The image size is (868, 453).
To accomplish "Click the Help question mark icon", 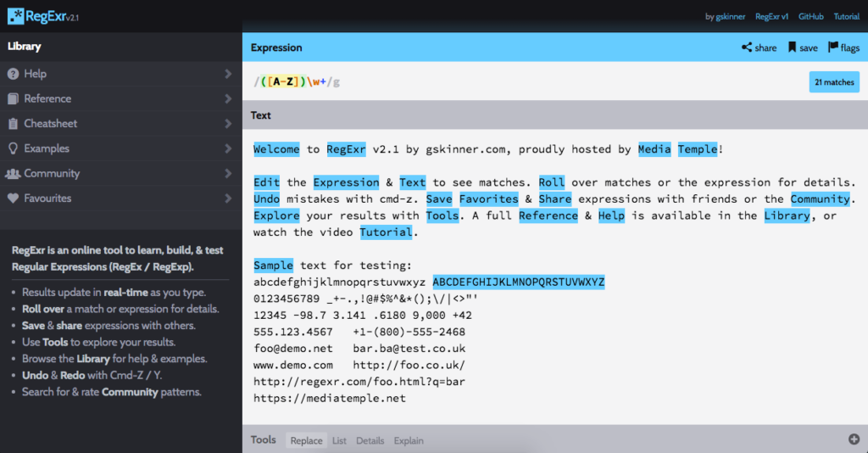I will 13,74.
